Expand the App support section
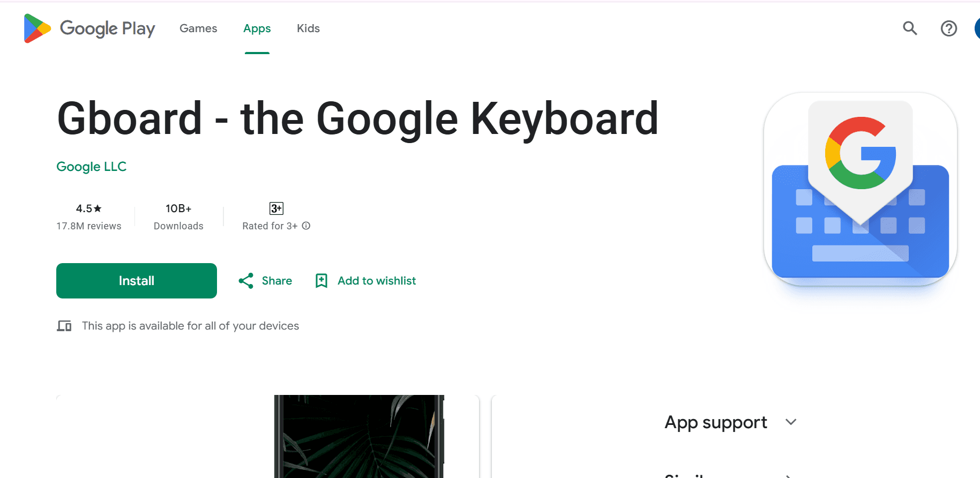 click(715, 422)
